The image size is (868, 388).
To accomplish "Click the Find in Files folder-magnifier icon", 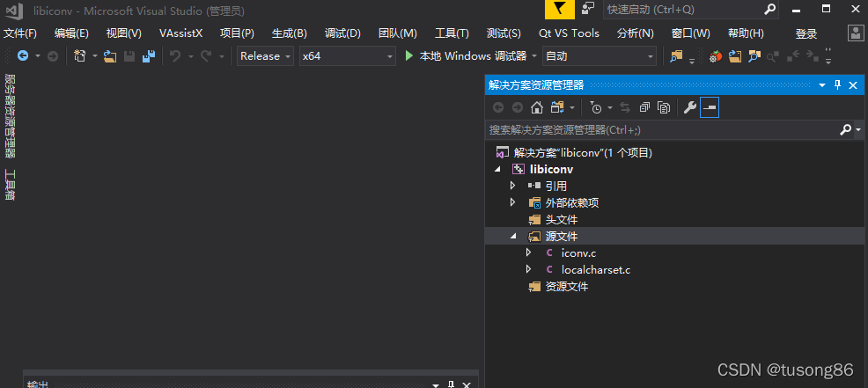I will (x=676, y=56).
